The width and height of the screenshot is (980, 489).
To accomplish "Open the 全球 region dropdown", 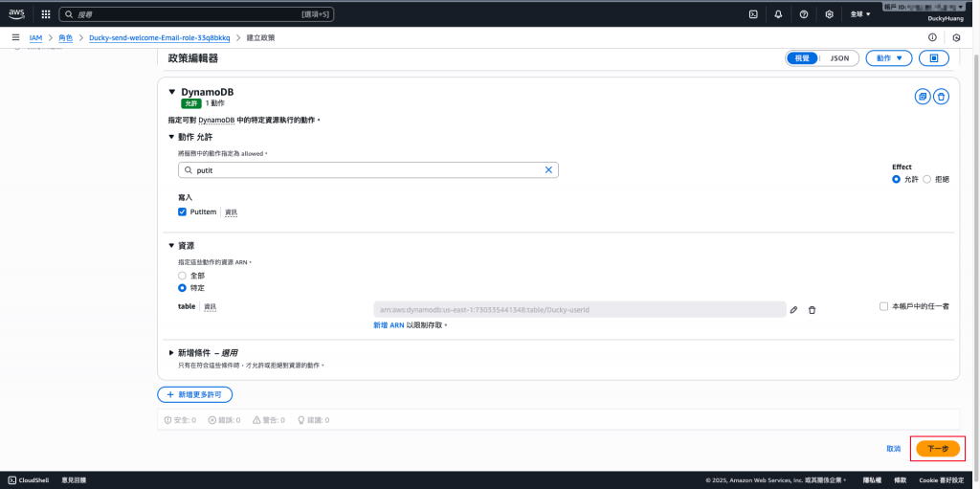I will (860, 13).
